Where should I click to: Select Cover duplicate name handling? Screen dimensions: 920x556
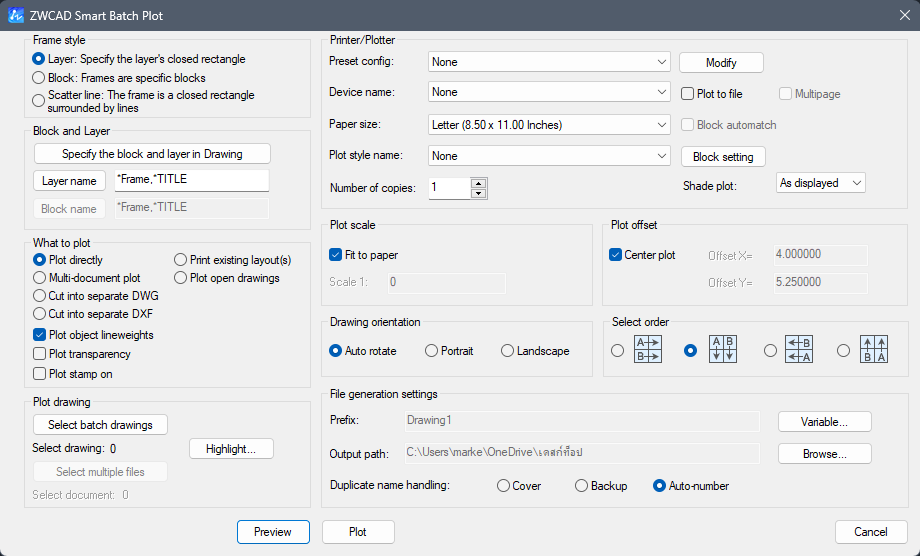point(503,486)
